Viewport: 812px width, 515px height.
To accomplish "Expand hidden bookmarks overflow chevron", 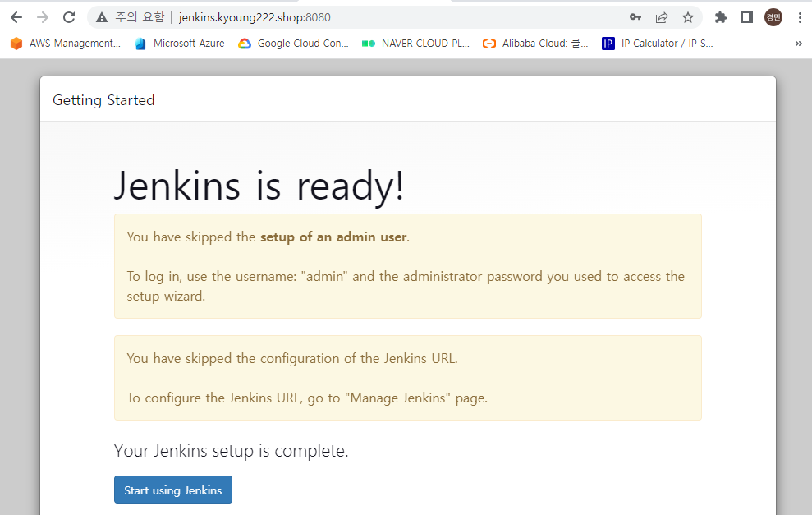I will coord(799,44).
